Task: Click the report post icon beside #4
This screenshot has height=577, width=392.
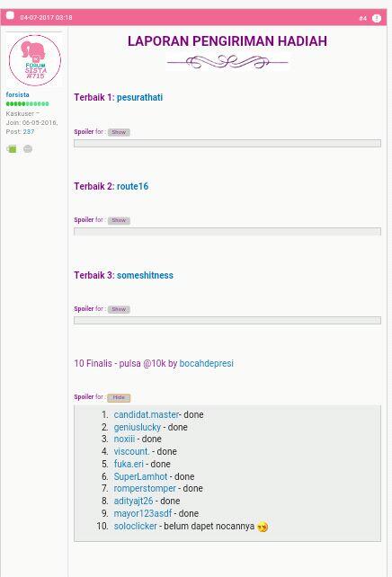Action: (x=376, y=18)
